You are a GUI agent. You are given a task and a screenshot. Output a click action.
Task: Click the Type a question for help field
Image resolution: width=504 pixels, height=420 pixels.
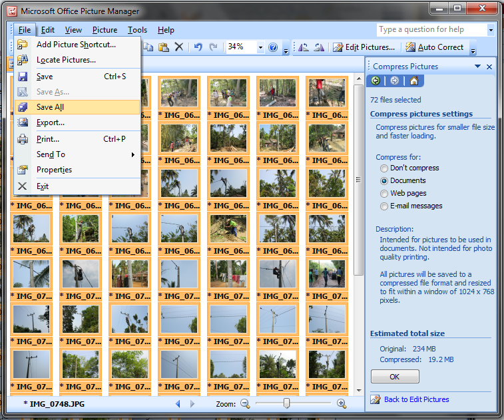coord(431,30)
